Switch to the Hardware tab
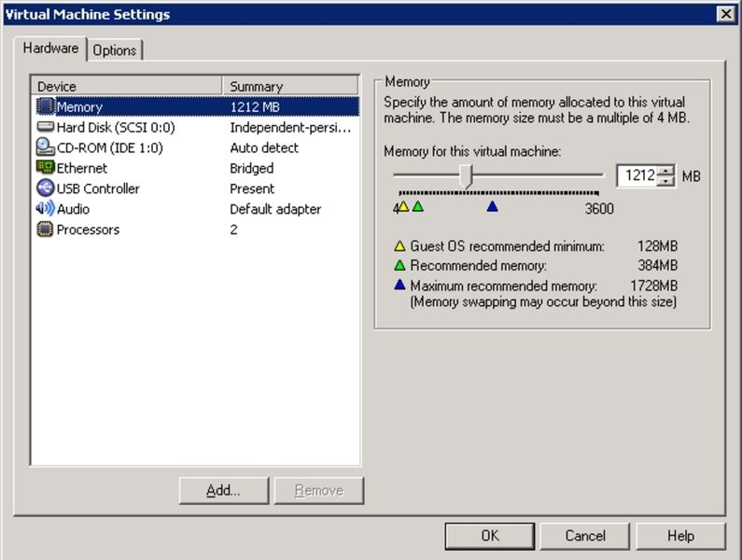This screenshot has width=742, height=560. 50,49
